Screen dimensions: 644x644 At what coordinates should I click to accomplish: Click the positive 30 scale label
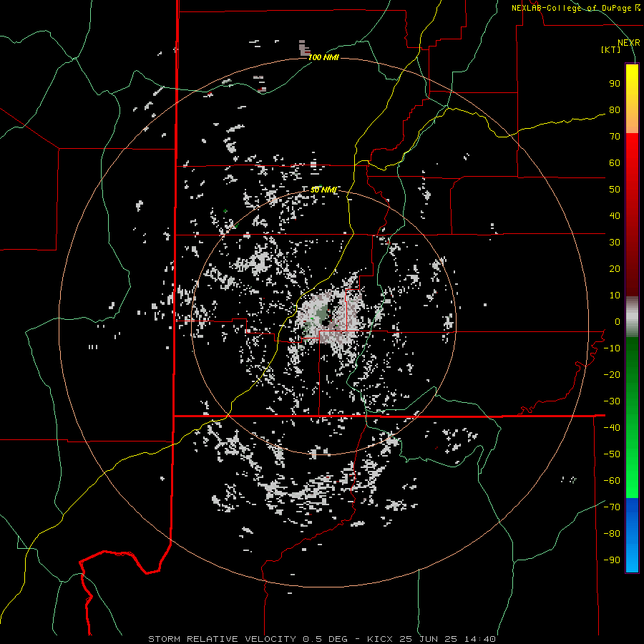[x=615, y=243]
